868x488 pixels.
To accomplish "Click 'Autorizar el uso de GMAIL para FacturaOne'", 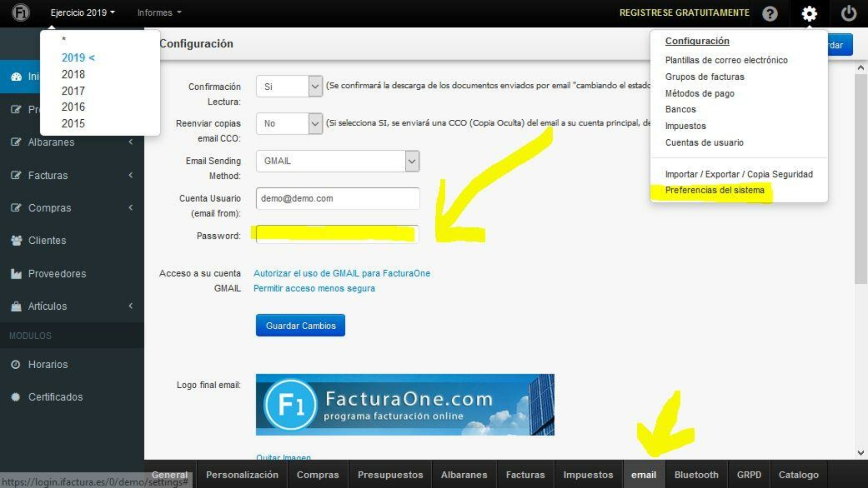I will [342, 273].
